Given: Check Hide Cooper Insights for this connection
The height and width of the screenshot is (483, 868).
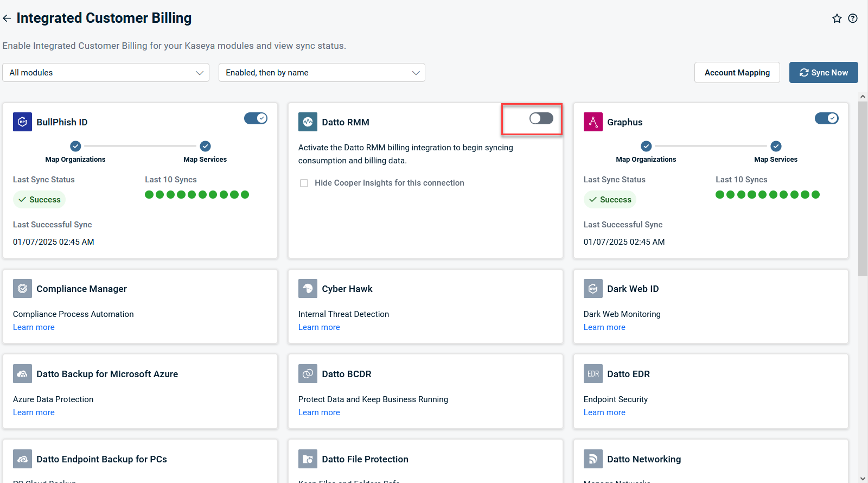Looking at the screenshot, I should coord(304,183).
